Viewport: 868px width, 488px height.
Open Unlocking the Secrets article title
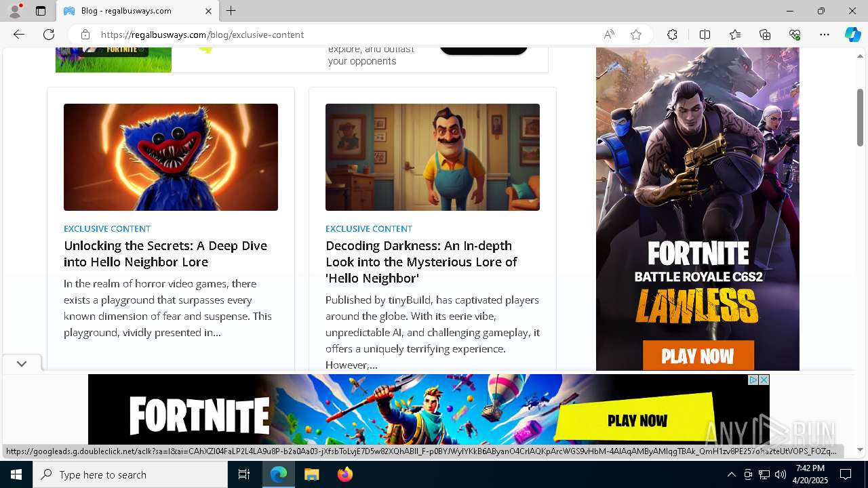pos(165,253)
